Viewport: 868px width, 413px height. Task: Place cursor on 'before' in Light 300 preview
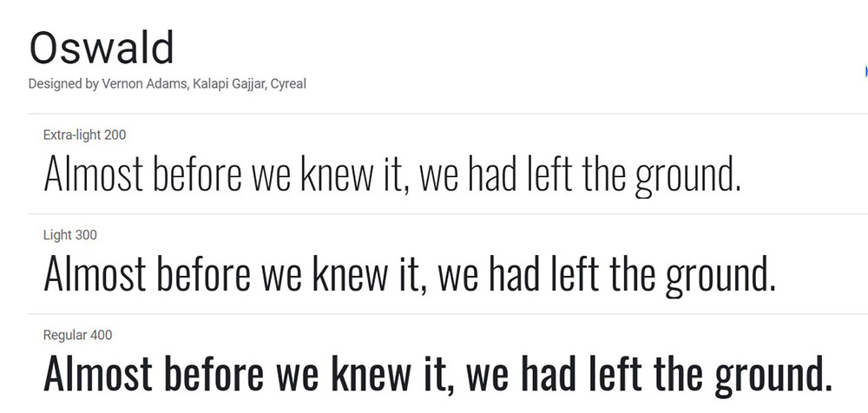[x=204, y=273]
